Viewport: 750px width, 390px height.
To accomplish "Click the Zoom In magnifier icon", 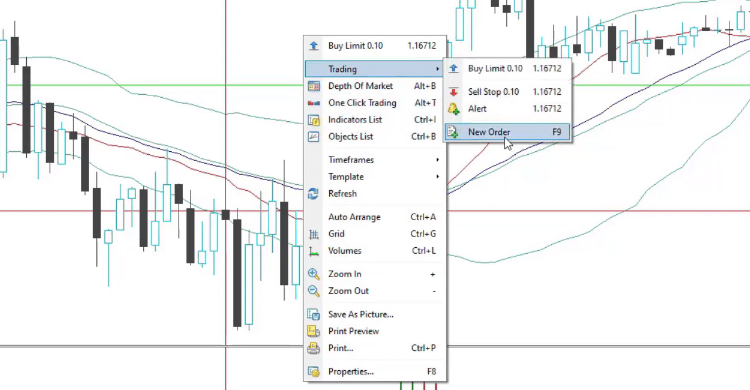I will pos(314,274).
